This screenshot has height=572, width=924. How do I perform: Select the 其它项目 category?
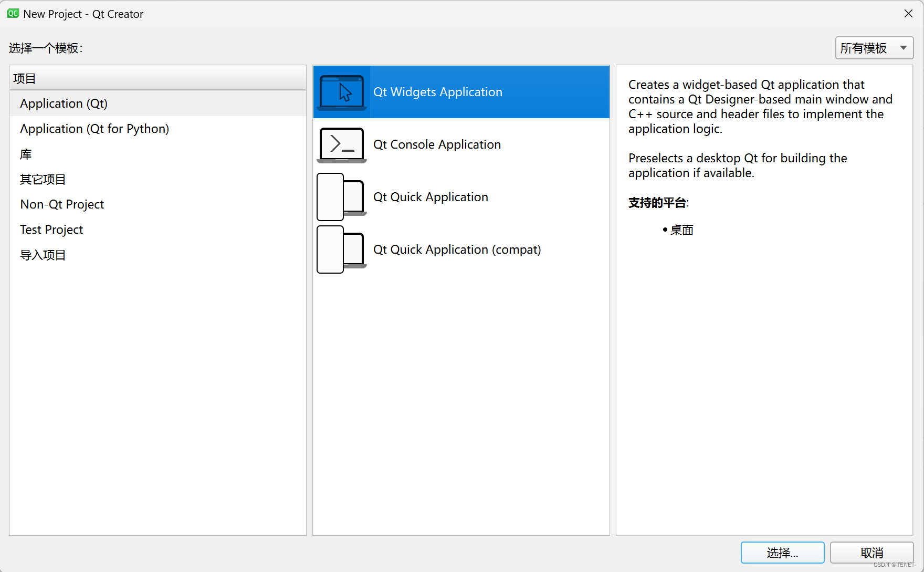click(x=157, y=179)
